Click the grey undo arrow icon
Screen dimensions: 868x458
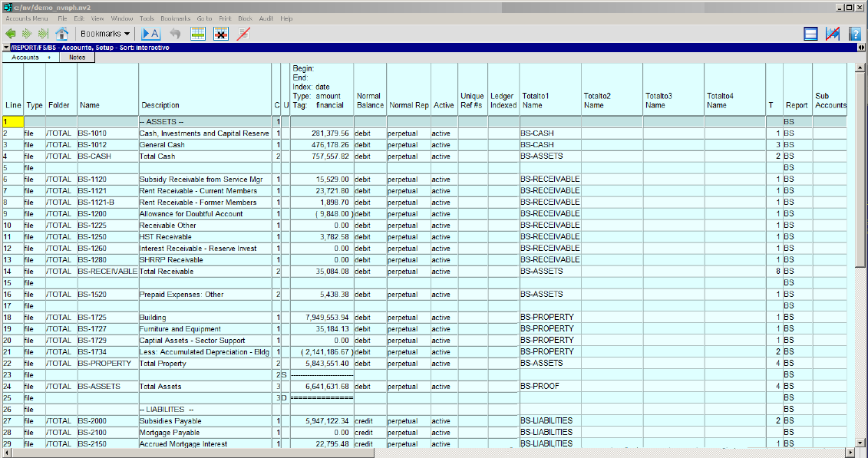[x=175, y=34]
